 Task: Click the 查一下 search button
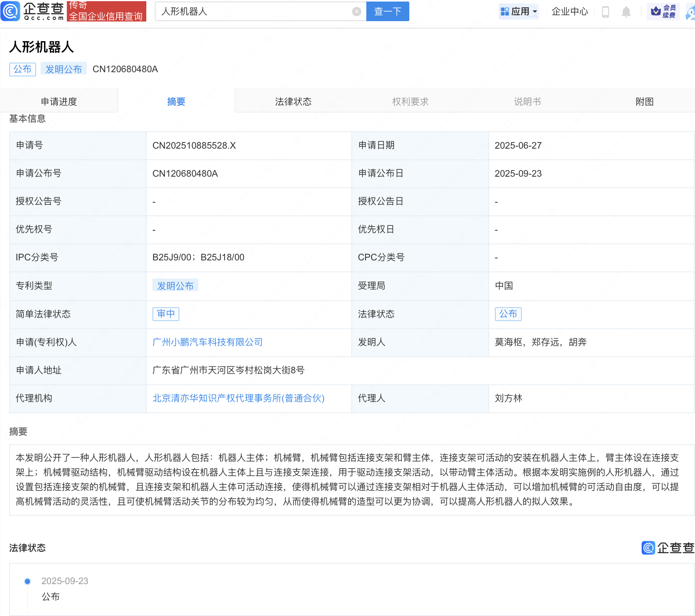[387, 12]
